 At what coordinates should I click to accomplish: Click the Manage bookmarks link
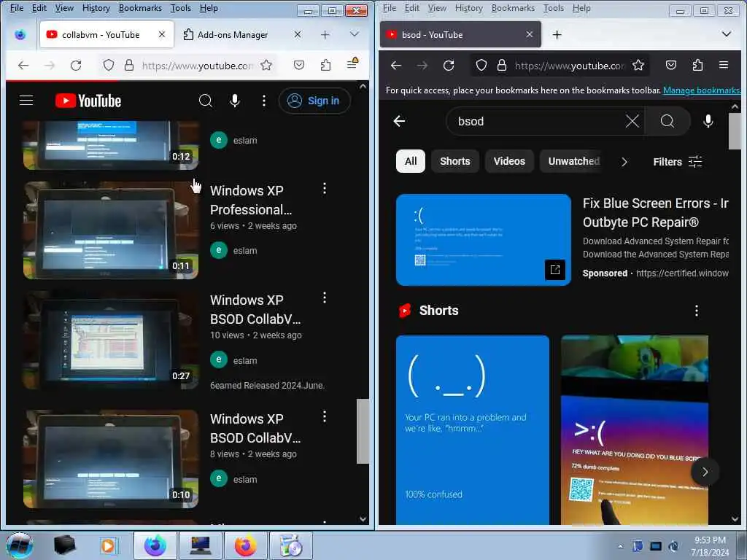701,90
